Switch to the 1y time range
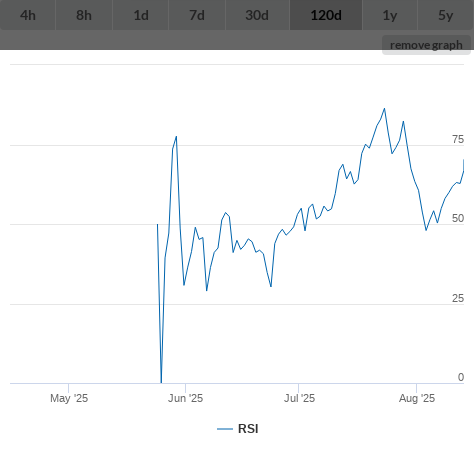Image resolution: width=474 pixels, height=455 pixels. click(390, 15)
